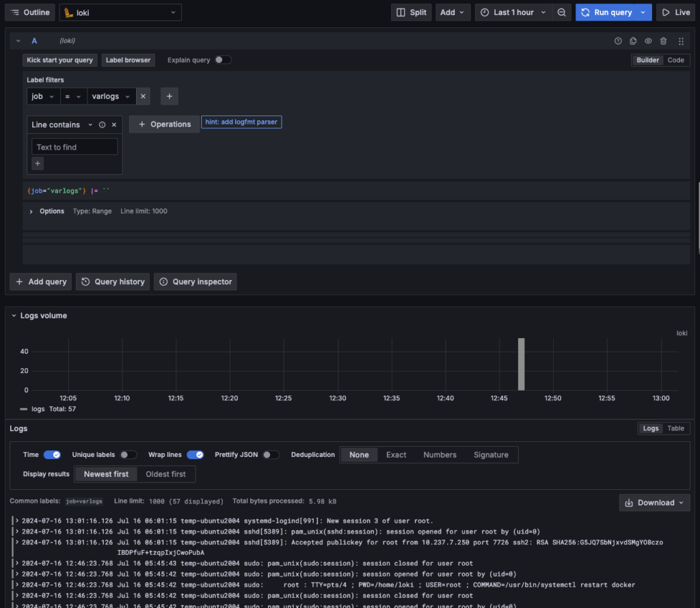This screenshot has height=608, width=700.
Task: Add a new label filter
Action: pos(170,96)
